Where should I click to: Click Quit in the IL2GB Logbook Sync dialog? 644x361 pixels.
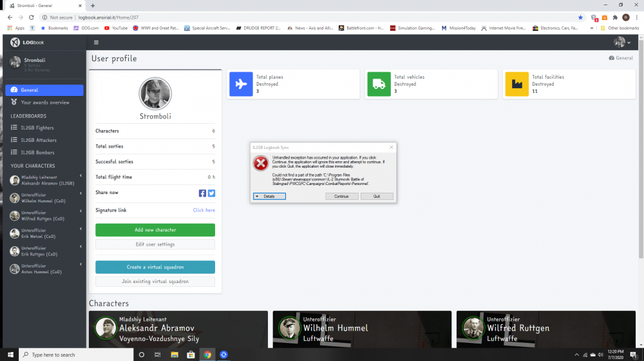377,196
